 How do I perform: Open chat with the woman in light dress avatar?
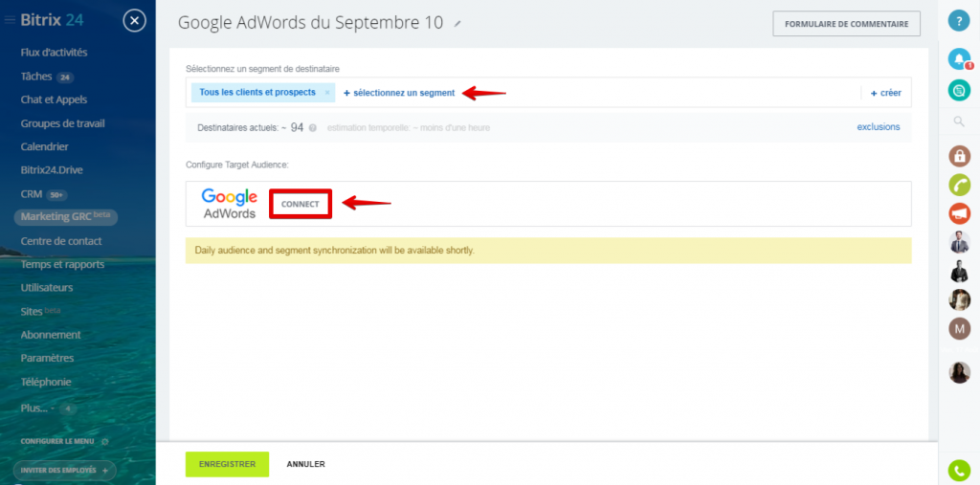pyautogui.click(x=959, y=300)
